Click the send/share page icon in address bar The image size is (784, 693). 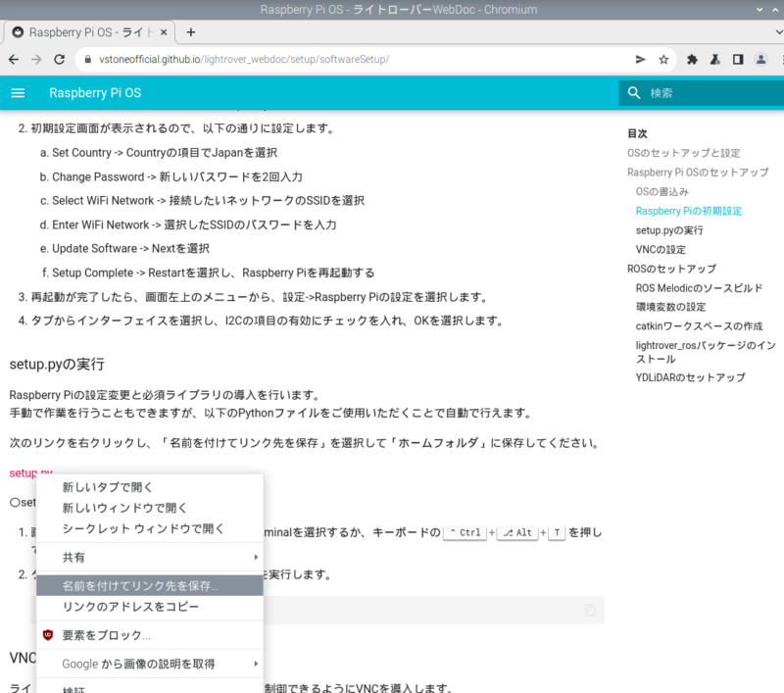[x=641, y=60]
